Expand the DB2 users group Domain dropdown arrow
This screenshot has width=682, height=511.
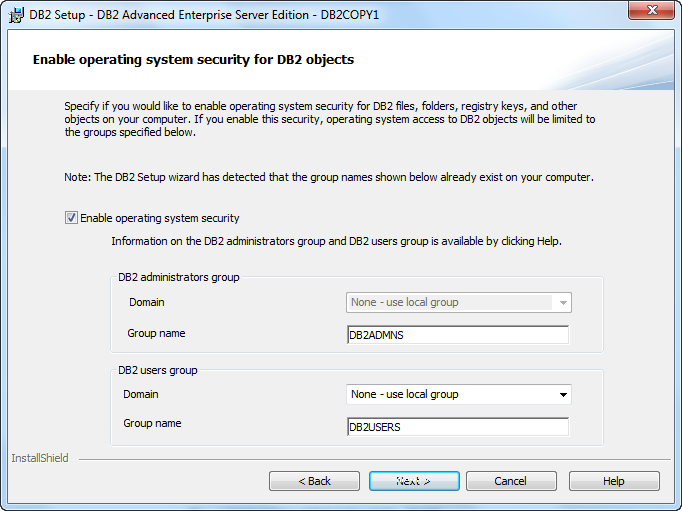563,394
